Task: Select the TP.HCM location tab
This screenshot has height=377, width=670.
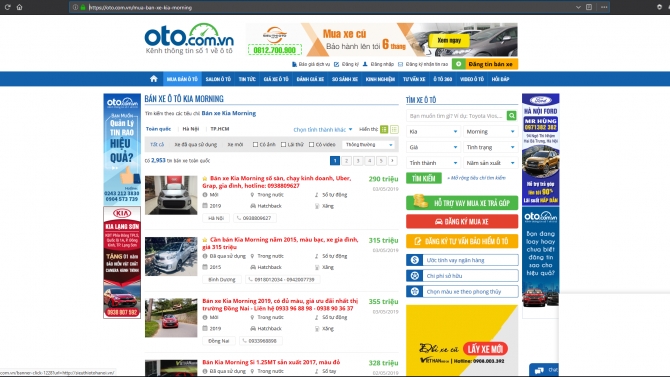Action: point(220,129)
